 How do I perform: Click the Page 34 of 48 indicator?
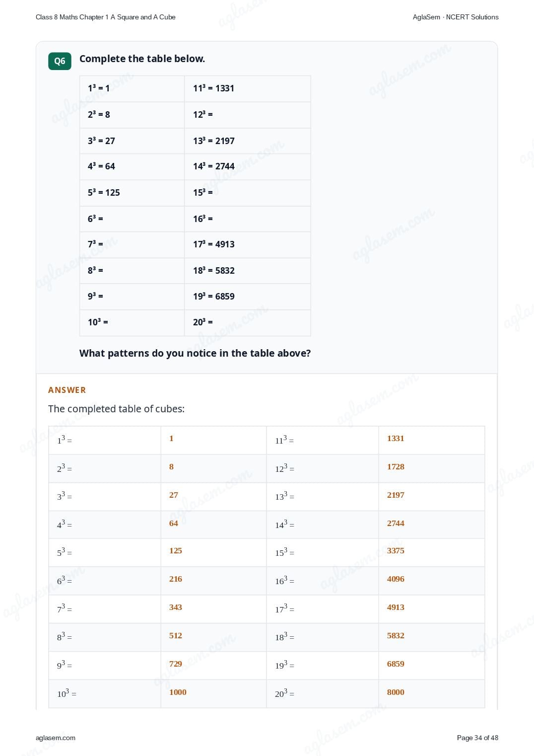477,738
